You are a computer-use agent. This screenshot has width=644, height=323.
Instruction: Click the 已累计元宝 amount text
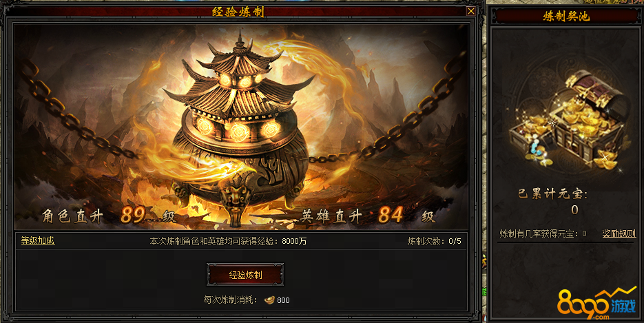574,210
